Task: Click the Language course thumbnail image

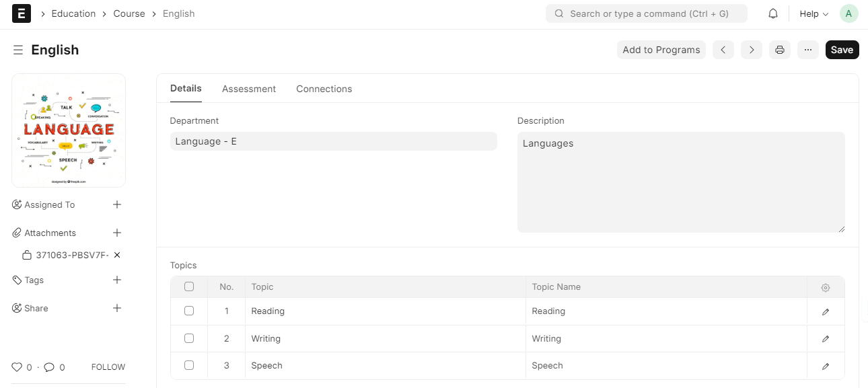Action: coord(69,130)
